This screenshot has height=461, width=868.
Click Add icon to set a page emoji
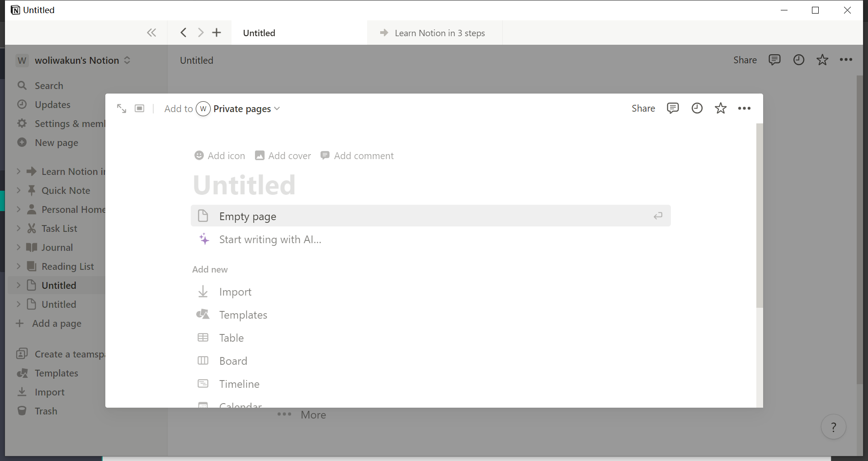[219, 155]
